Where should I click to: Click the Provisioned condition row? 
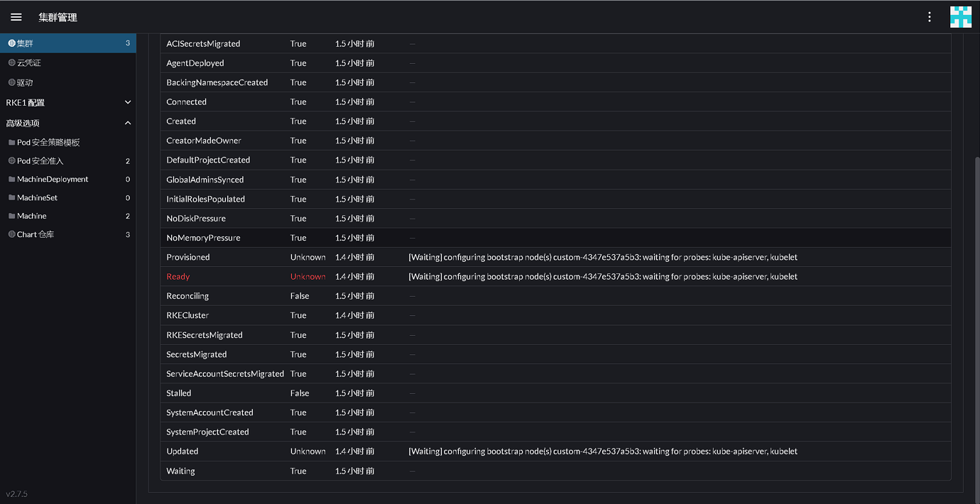point(188,257)
